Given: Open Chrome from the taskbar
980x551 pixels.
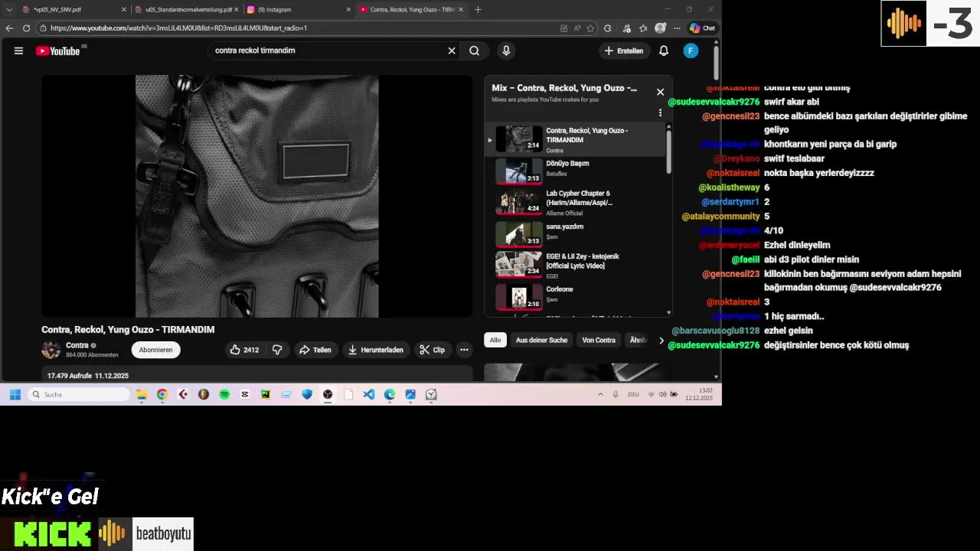Looking at the screenshot, I should click(162, 394).
